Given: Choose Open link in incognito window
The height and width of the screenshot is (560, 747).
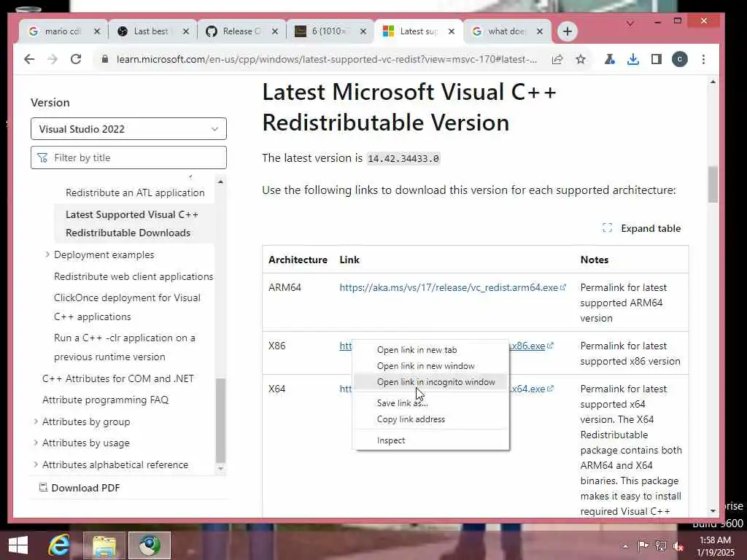Looking at the screenshot, I should pos(431,382).
